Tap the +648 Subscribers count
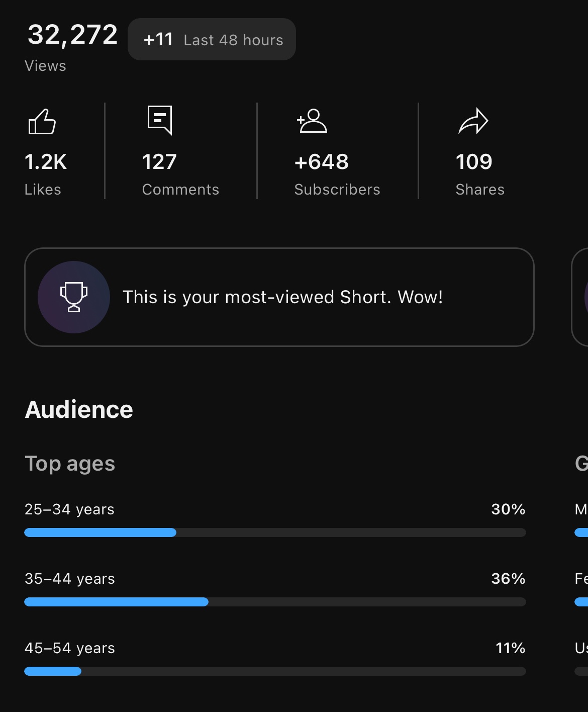This screenshot has height=712, width=588. point(322,162)
